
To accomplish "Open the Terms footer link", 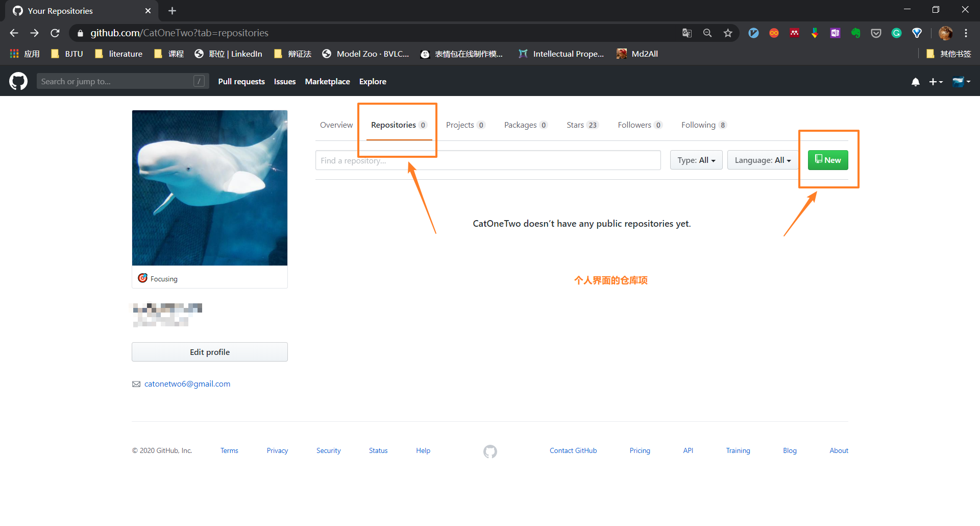I will 229,450.
